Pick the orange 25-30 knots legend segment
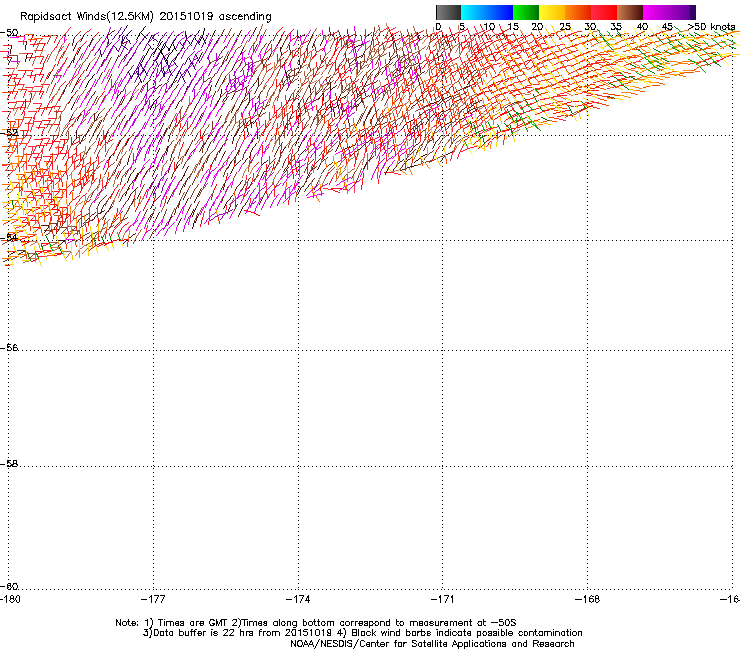 (578, 12)
